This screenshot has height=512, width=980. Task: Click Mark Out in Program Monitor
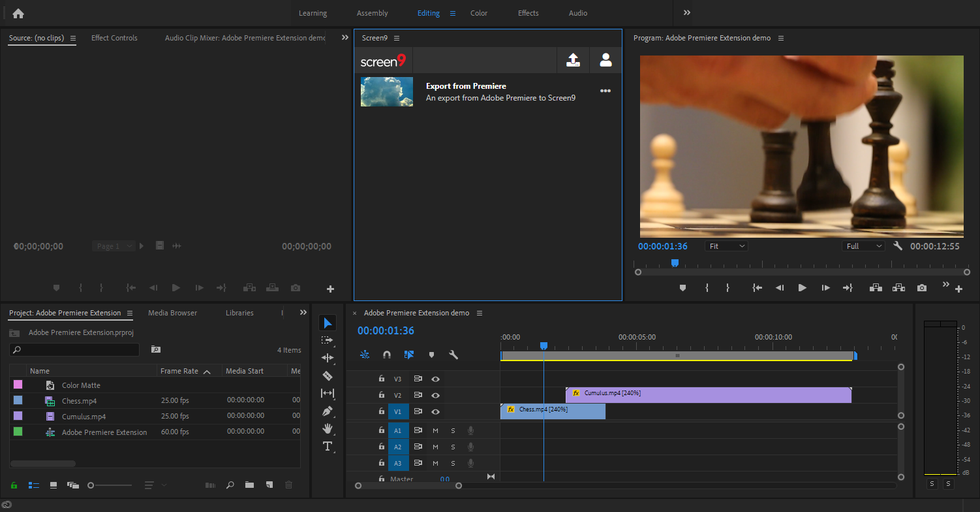coord(727,288)
